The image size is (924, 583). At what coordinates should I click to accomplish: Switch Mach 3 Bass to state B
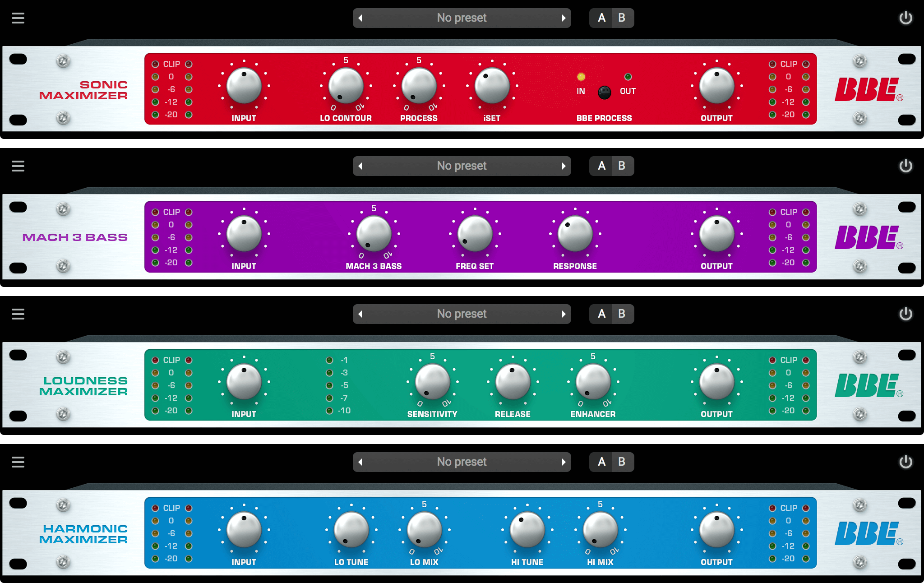click(623, 166)
